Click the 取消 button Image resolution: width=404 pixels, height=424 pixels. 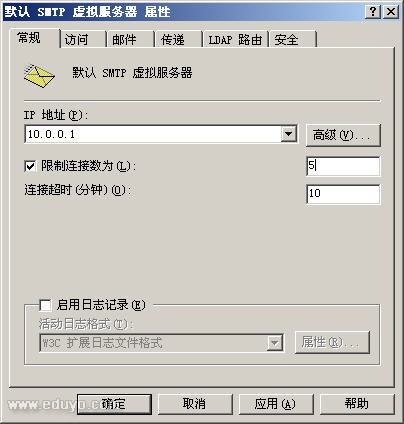pyautogui.click(x=195, y=404)
